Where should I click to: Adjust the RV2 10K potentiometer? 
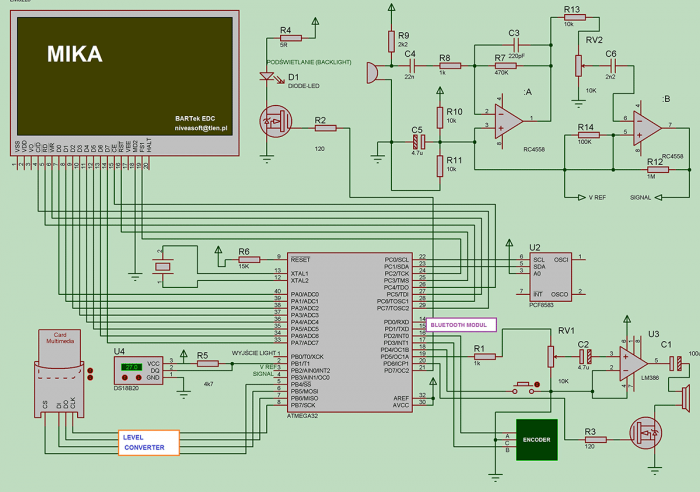(x=577, y=66)
